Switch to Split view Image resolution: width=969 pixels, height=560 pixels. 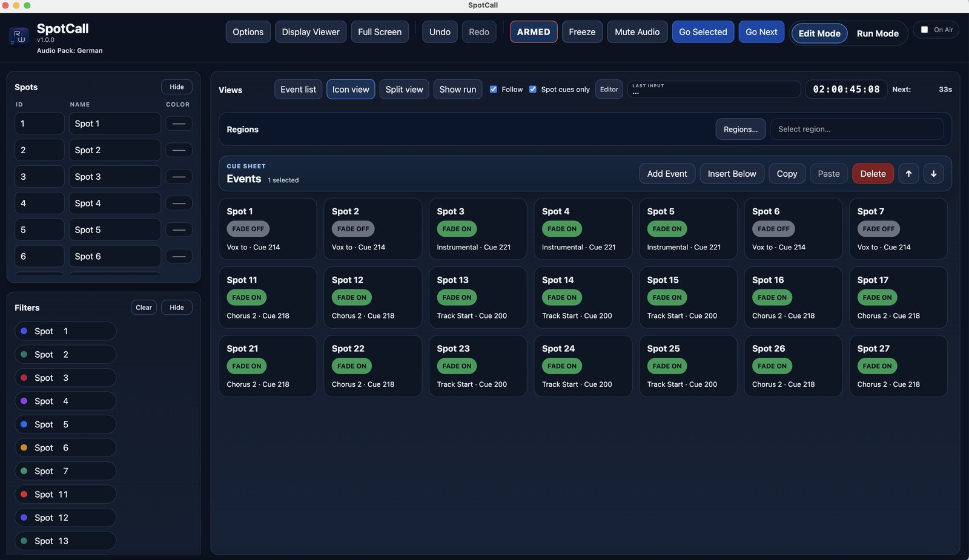coord(405,90)
